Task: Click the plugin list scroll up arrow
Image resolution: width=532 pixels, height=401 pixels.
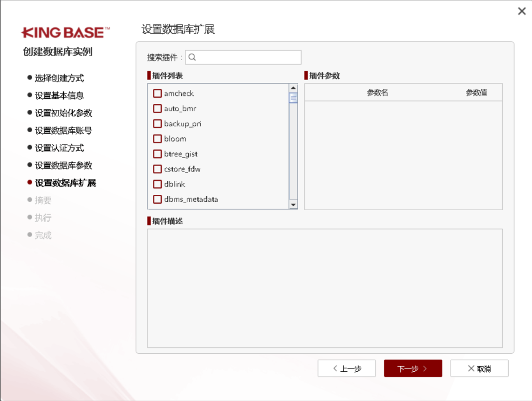Action: pos(293,88)
